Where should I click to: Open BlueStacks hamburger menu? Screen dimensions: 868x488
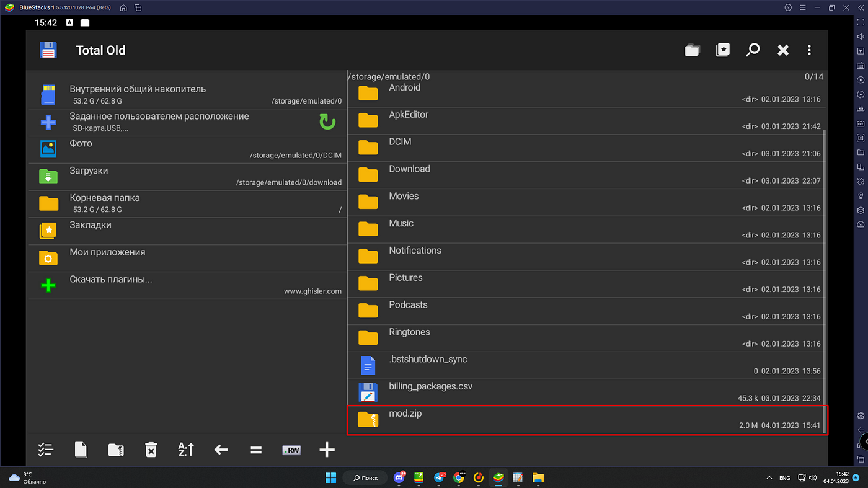802,7
